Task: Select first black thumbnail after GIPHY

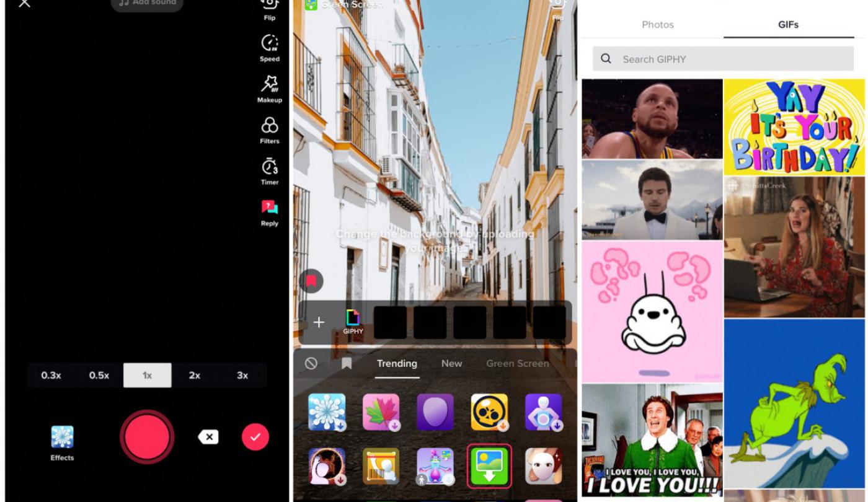Action: (390, 322)
